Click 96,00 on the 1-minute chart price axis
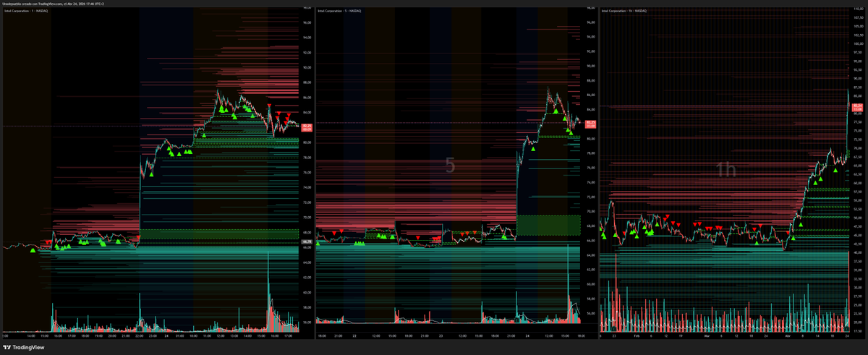The image size is (868, 355). (306, 22)
